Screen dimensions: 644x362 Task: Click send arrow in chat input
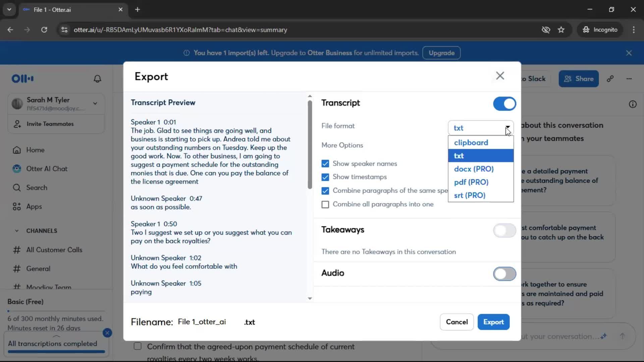coord(622,336)
